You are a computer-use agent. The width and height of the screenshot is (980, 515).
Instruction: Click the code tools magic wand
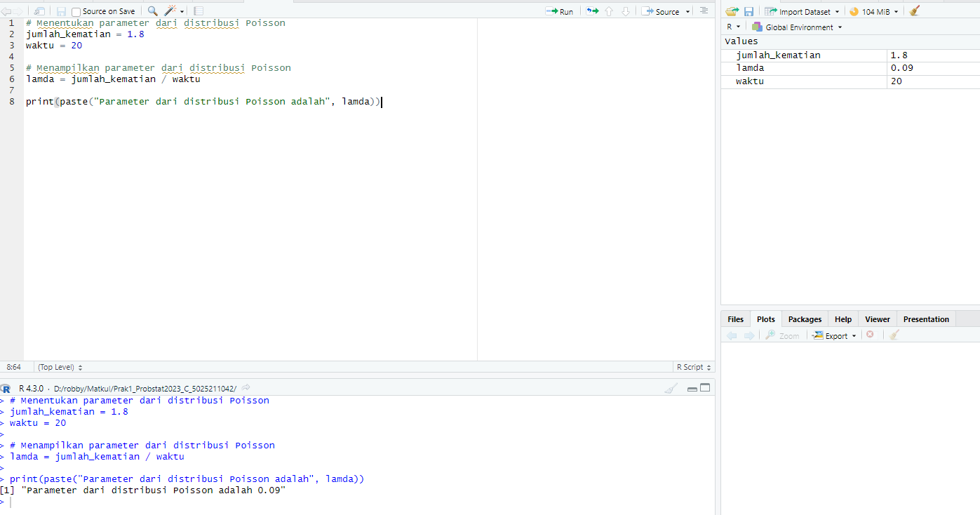click(x=170, y=11)
